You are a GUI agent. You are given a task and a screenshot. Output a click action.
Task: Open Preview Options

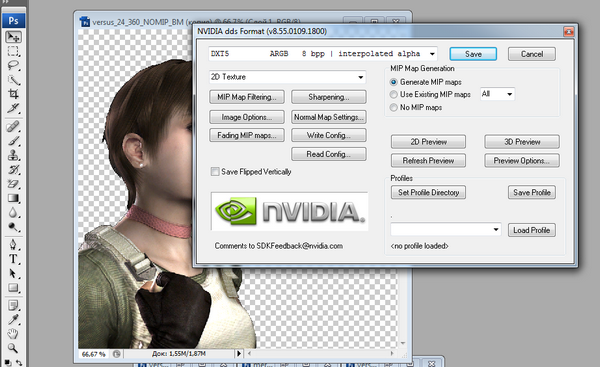(522, 161)
